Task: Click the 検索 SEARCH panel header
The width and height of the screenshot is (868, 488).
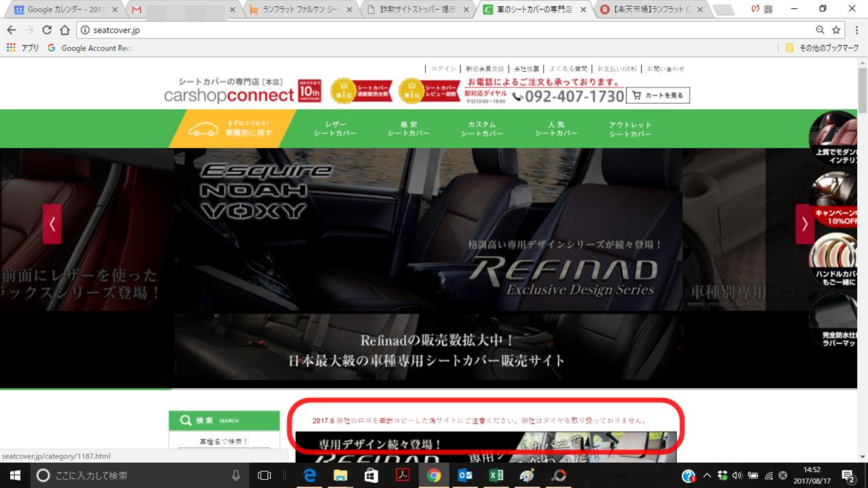Action: click(x=224, y=420)
